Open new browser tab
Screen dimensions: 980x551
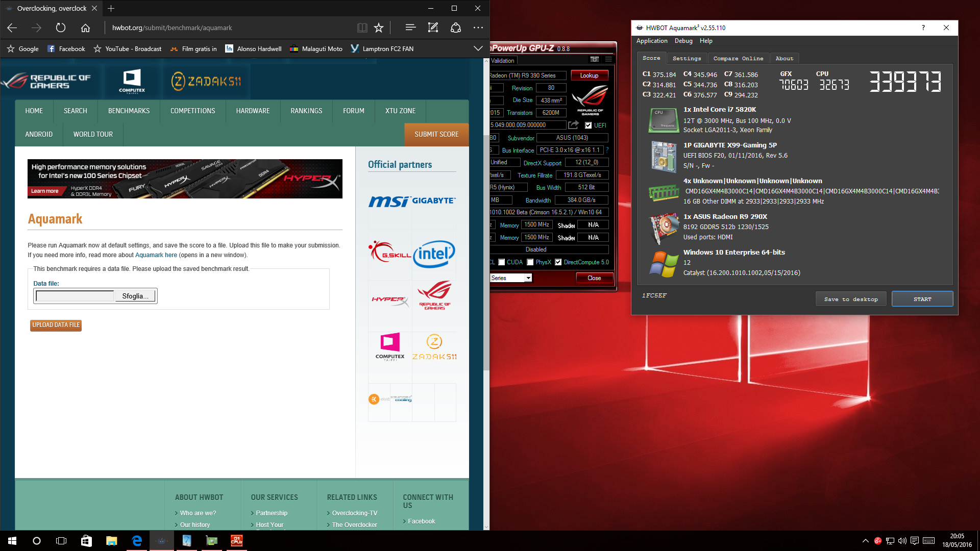coord(111,8)
